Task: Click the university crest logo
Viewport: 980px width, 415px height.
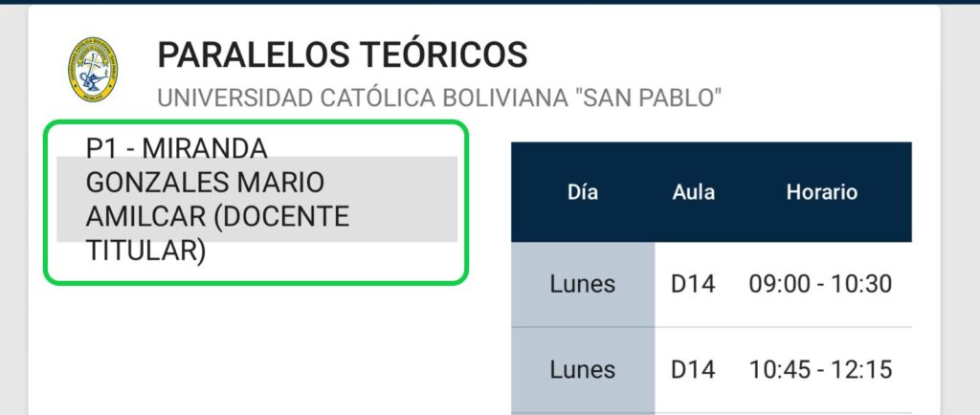Action: 93,70
